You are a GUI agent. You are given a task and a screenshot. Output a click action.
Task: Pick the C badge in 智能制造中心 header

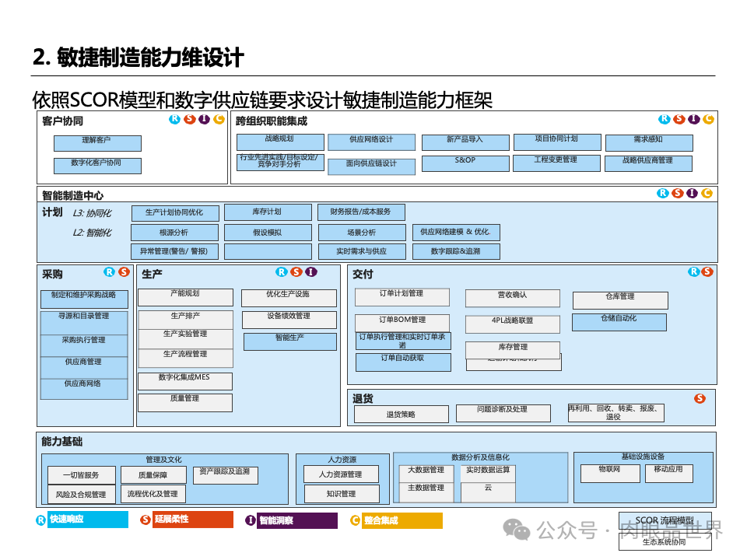coord(707,193)
